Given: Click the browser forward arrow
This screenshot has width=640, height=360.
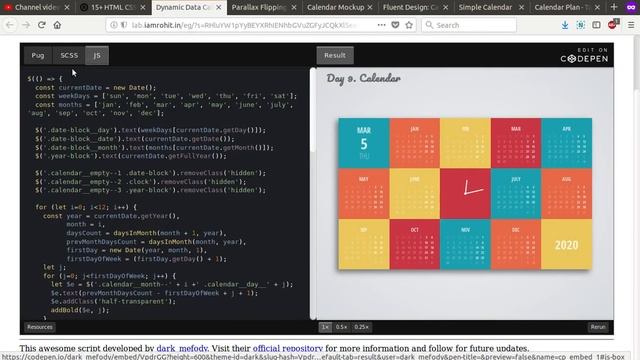Looking at the screenshot, I should (26, 25).
